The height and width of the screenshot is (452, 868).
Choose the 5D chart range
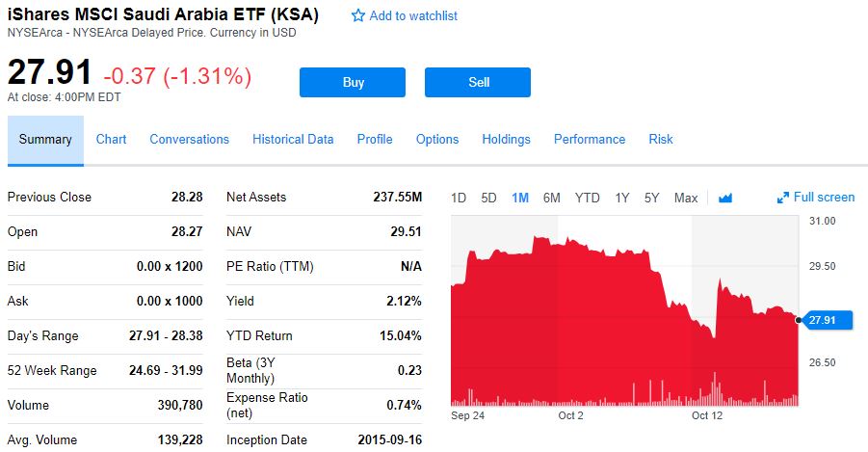pyautogui.click(x=488, y=199)
